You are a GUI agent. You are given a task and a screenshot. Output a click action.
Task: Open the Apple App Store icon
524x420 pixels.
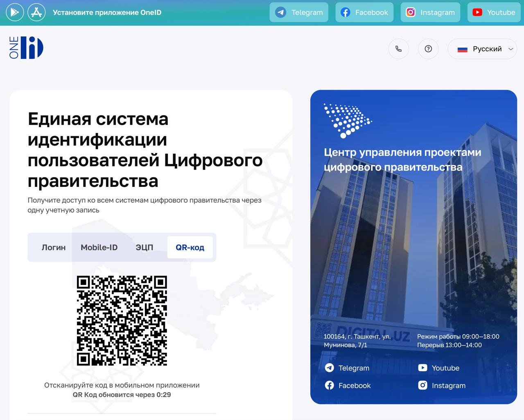36,13
